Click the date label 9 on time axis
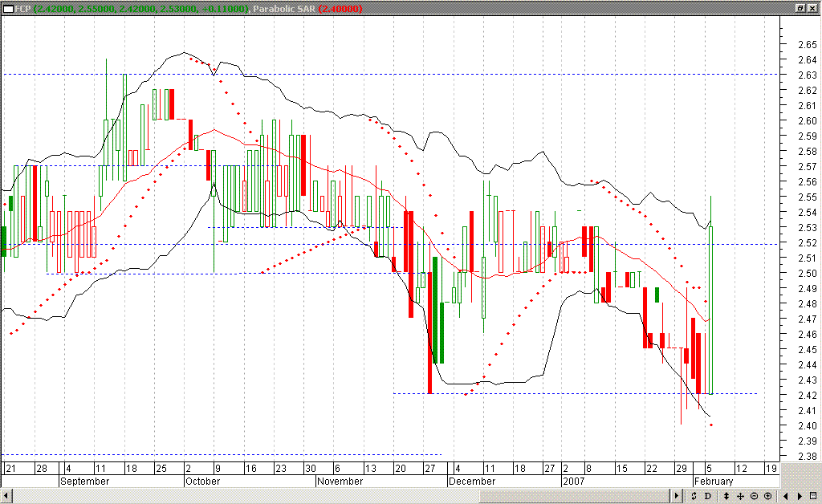Viewport: 822px width, 504px height. 218,469
